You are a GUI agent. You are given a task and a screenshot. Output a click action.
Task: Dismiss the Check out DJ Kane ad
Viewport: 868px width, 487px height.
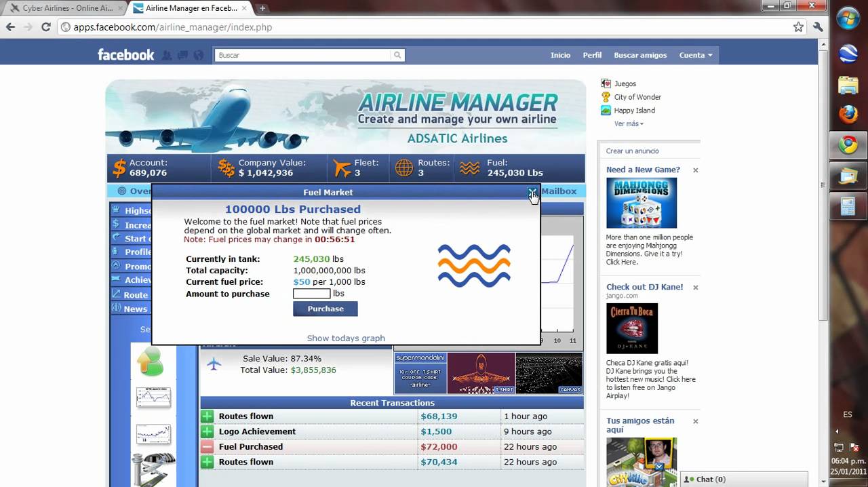tap(695, 288)
